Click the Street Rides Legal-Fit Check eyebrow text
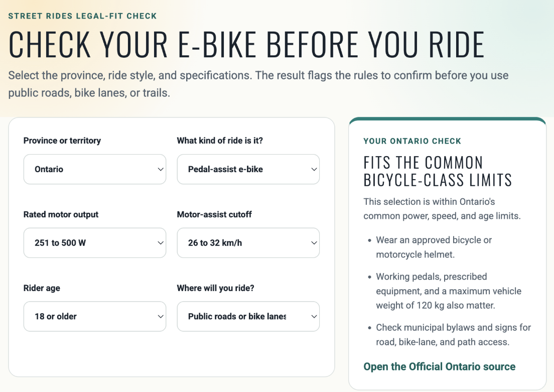Image resolution: width=554 pixels, height=392 pixels. click(82, 16)
